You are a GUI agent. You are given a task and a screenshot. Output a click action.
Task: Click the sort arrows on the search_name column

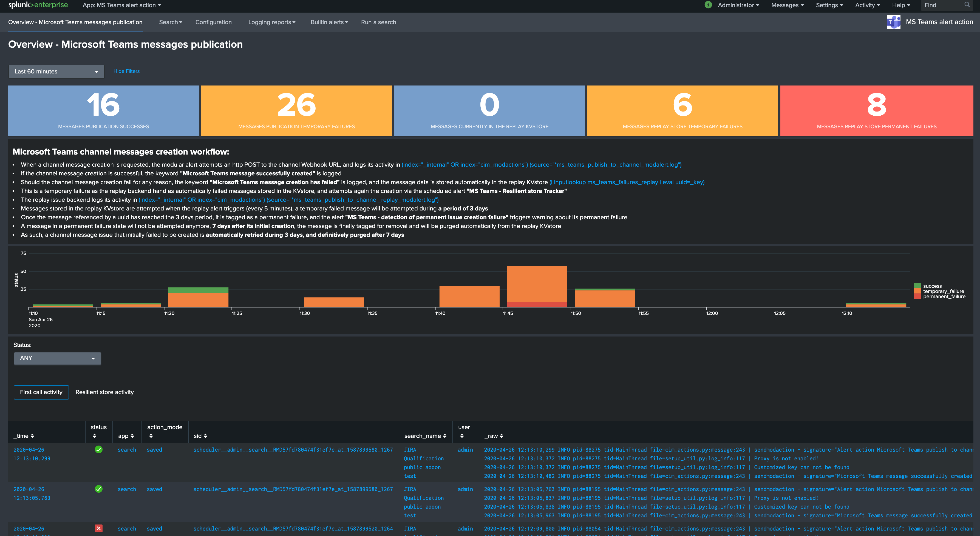(445, 436)
